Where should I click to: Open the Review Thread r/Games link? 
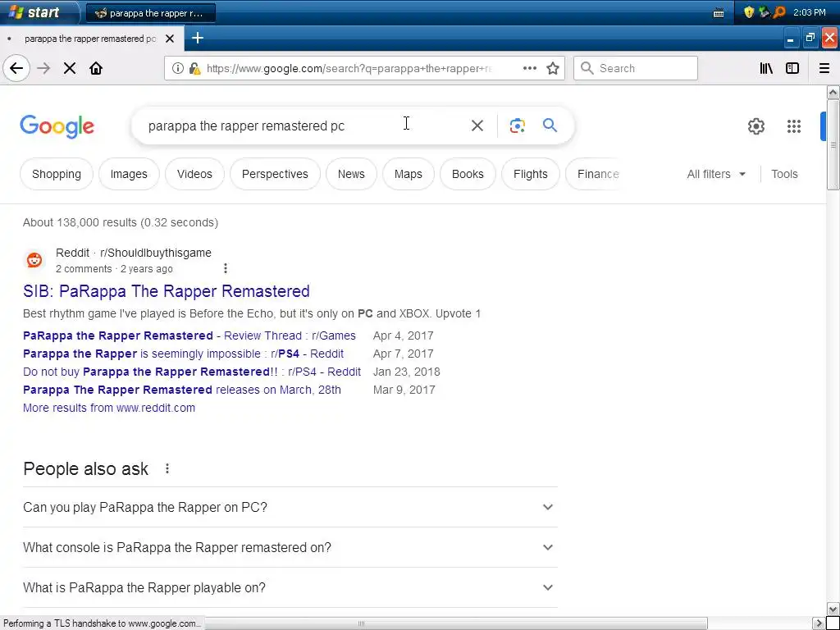(x=189, y=336)
